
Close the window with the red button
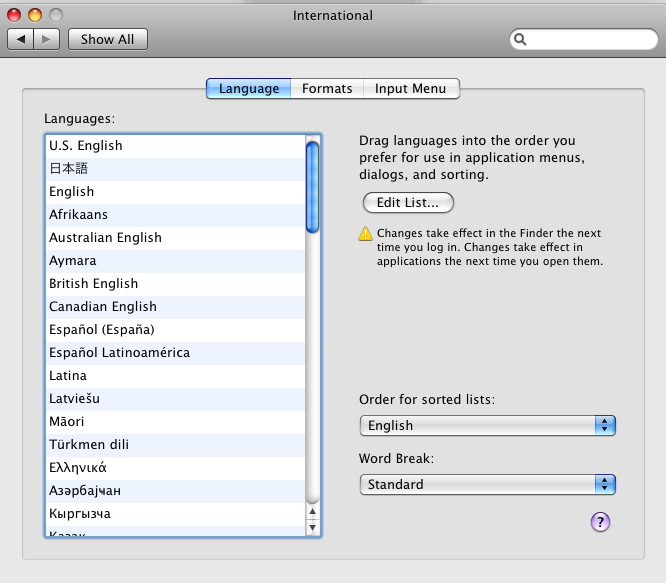(x=14, y=15)
